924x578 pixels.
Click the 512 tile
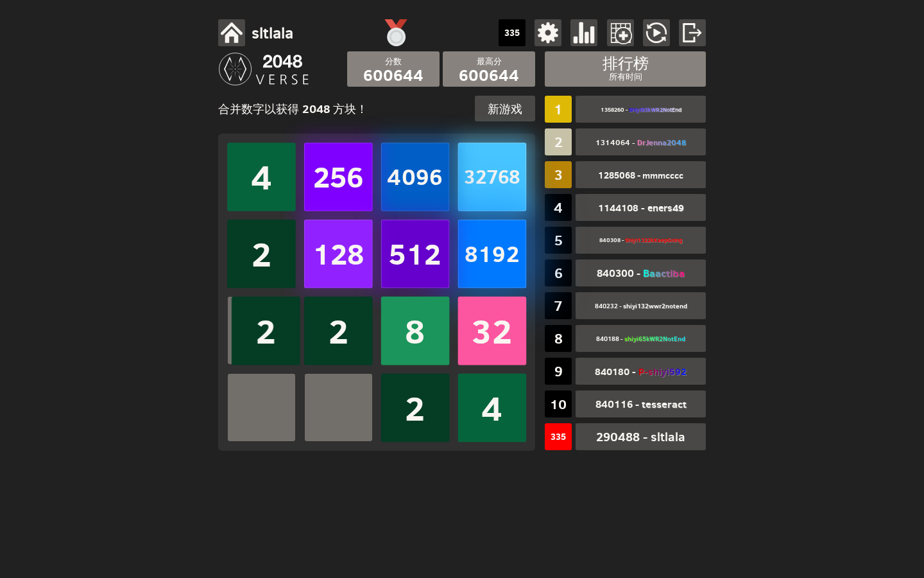[x=415, y=254]
